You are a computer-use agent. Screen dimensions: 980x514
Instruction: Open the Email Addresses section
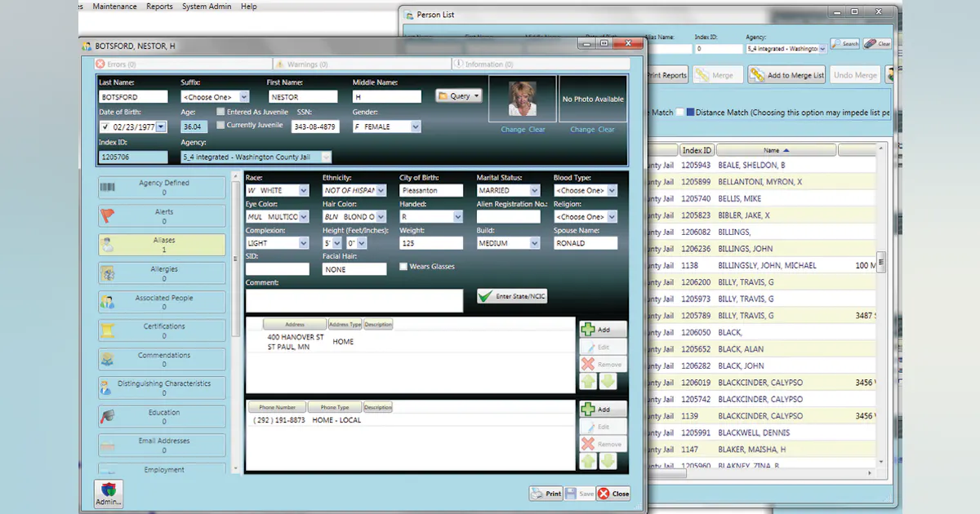point(162,445)
